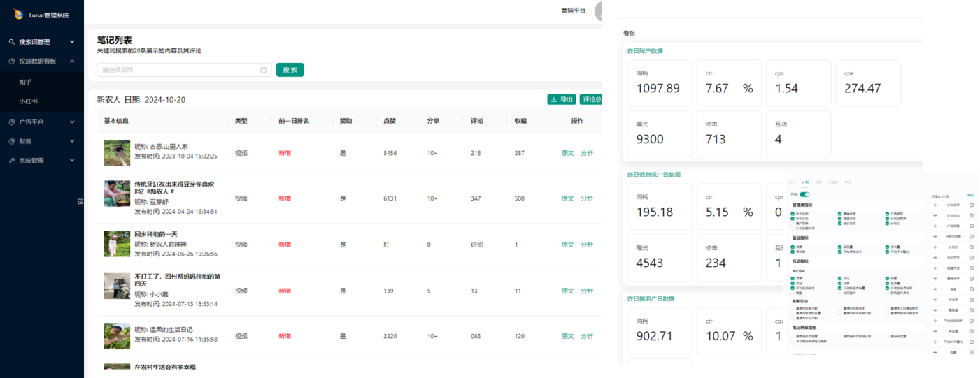Click the pie icon beside 广告平台
The width and height of the screenshot is (980, 378).
tap(12, 122)
